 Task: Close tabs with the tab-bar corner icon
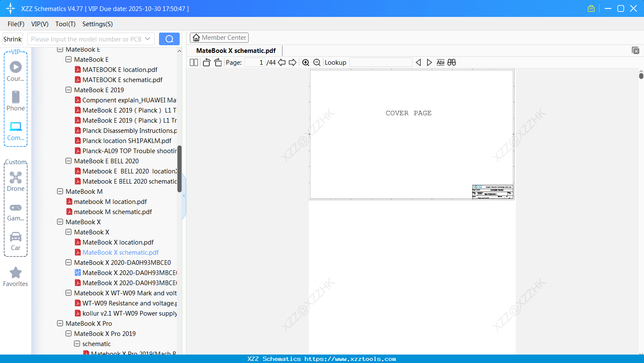click(636, 50)
